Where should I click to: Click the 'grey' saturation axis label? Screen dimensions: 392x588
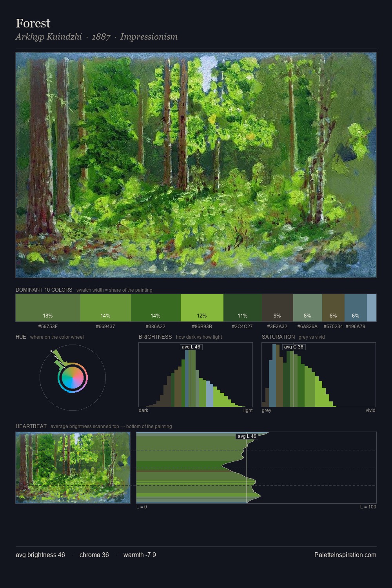point(267,410)
